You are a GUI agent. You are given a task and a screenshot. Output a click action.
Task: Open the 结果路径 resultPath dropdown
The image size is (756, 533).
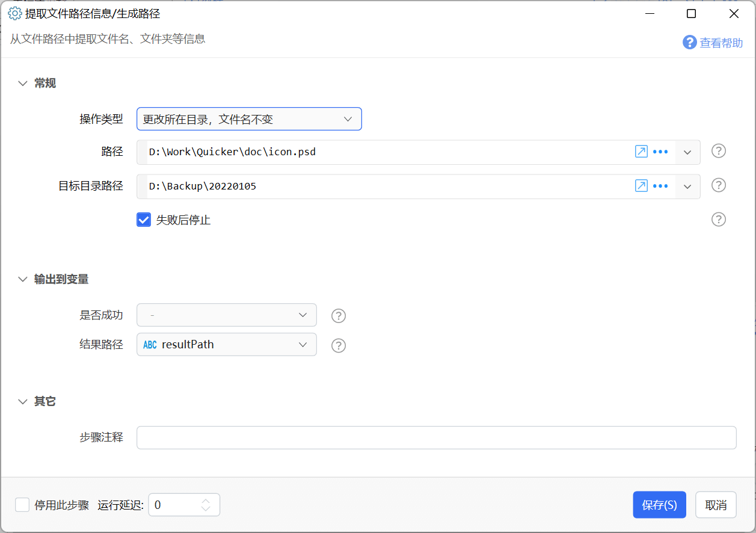pyautogui.click(x=227, y=345)
